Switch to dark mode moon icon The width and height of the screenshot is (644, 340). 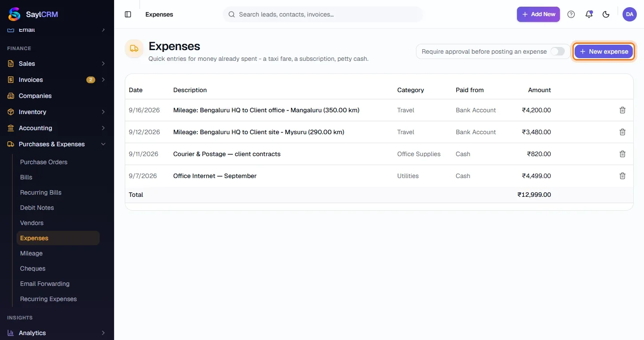click(x=606, y=14)
